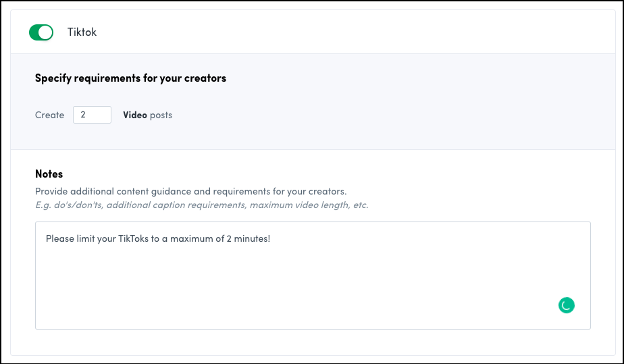Screen dimensions: 624x364
Task: Click the "Notes" section heading
Action: [x=49, y=174]
